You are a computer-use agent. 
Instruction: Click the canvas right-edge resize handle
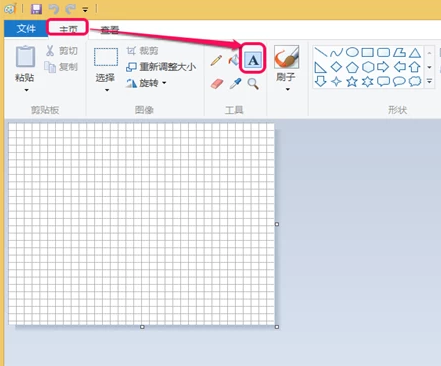pyautogui.click(x=277, y=224)
